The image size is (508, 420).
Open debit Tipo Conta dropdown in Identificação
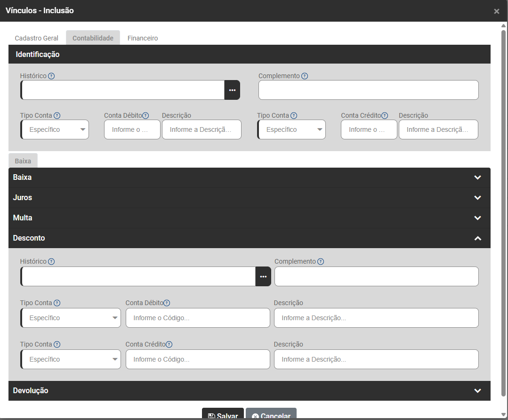pyautogui.click(x=55, y=129)
